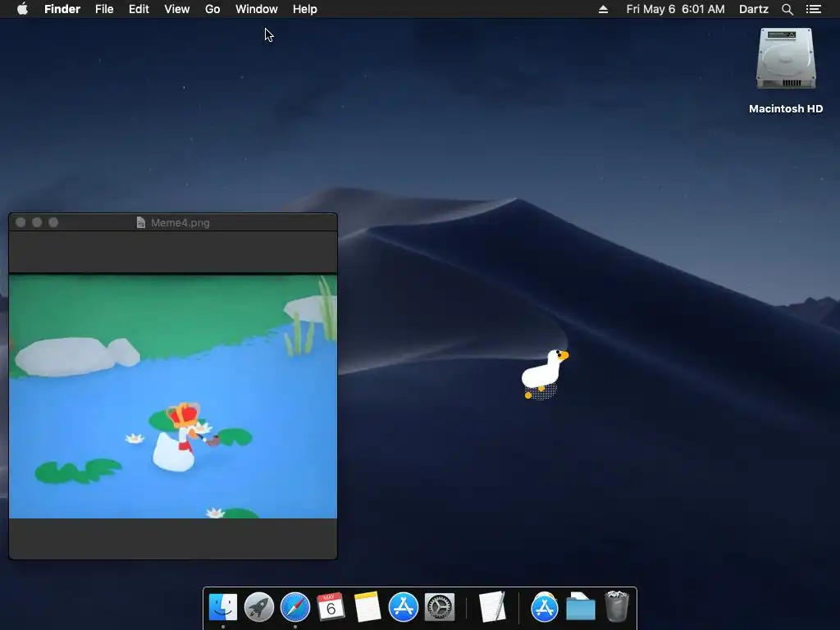Open Notes from the Dock
This screenshot has height=630, width=840.
click(367, 607)
